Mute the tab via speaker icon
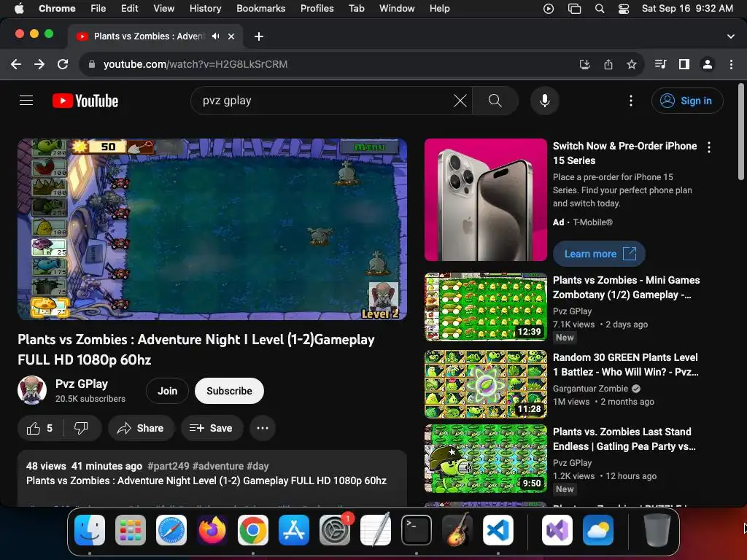747x560 pixels. pos(216,36)
